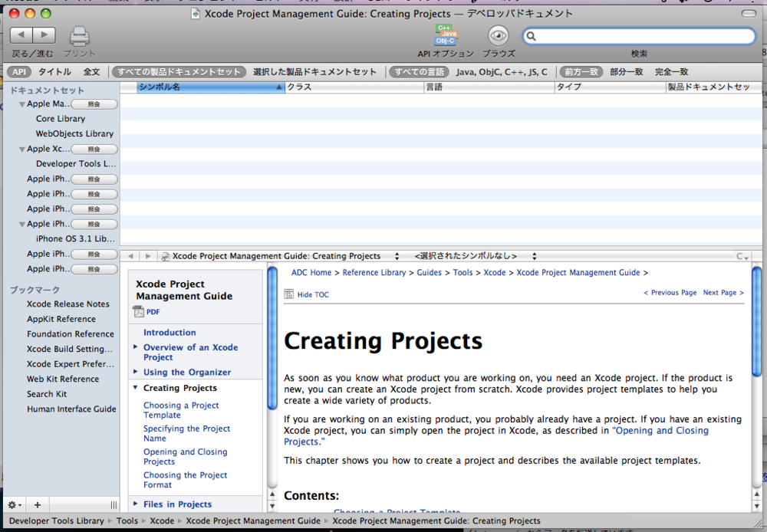Click the printer icon in the toolbar

[x=79, y=37]
